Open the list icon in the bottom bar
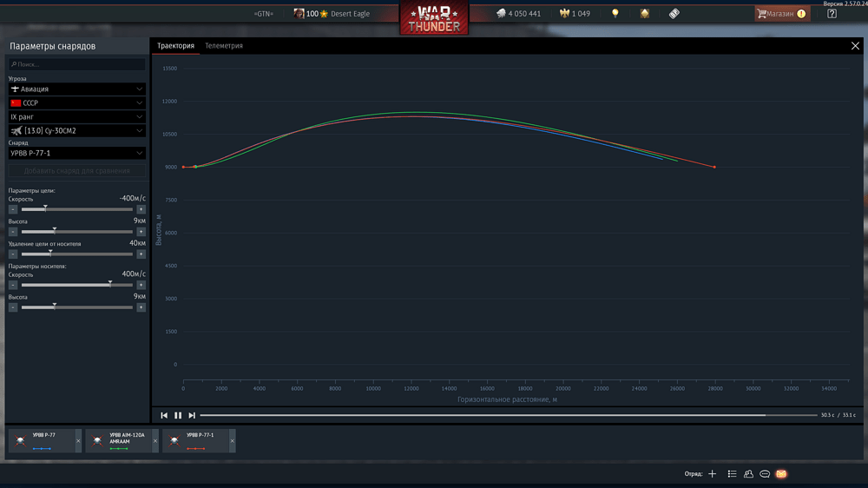 coord(732,473)
